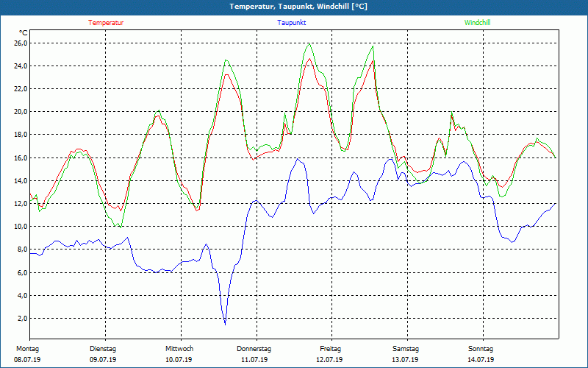Click the date 11.07.19
This screenshot has height=368, width=588.
(x=254, y=360)
